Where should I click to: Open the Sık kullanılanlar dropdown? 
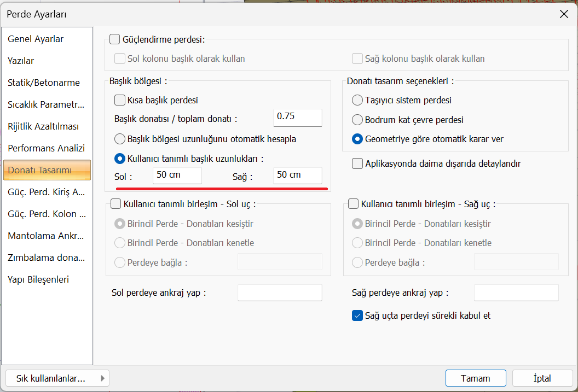pyautogui.click(x=57, y=378)
